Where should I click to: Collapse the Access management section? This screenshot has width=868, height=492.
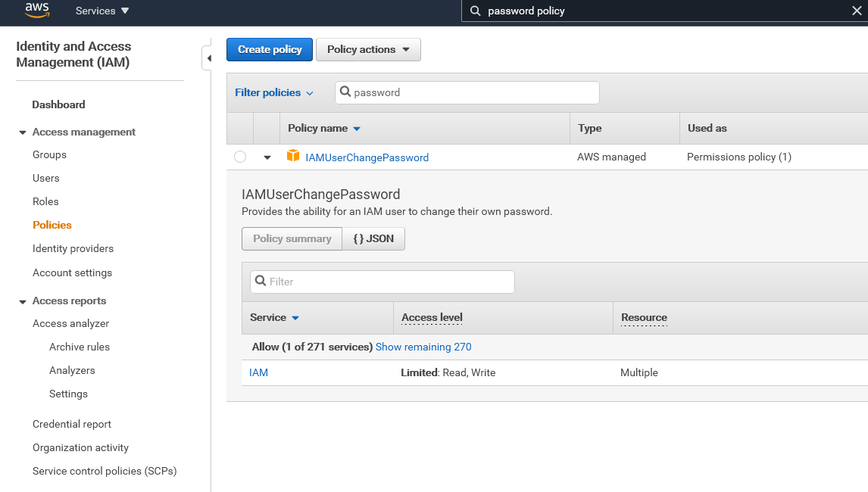click(23, 132)
